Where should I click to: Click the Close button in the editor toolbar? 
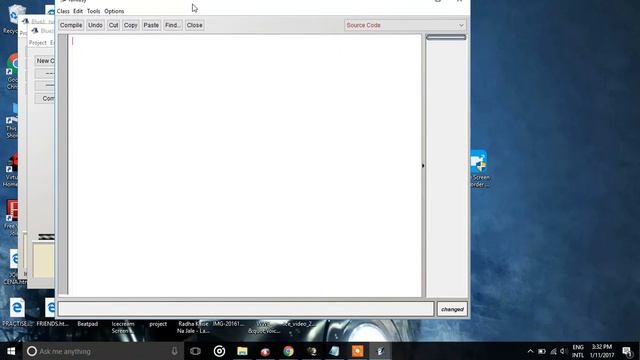click(x=194, y=25)
